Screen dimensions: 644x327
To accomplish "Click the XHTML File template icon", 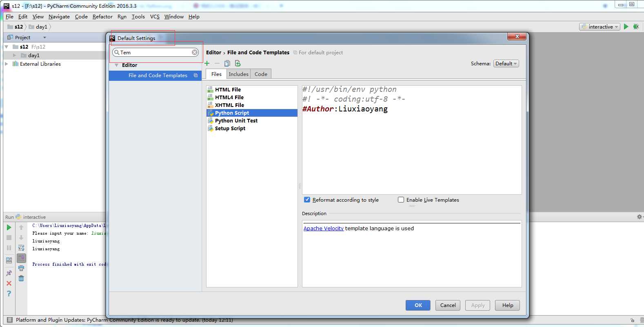I will [x=210, y=105].
